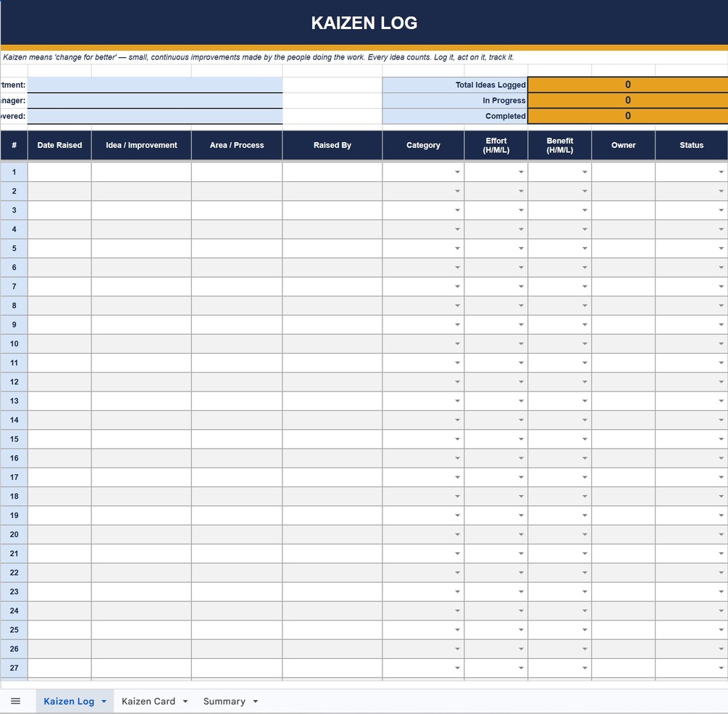Open Effort dropdown in row 24
Image resolution: width=728 pixels, height=714 pixels.
click(x=521, y=611)
